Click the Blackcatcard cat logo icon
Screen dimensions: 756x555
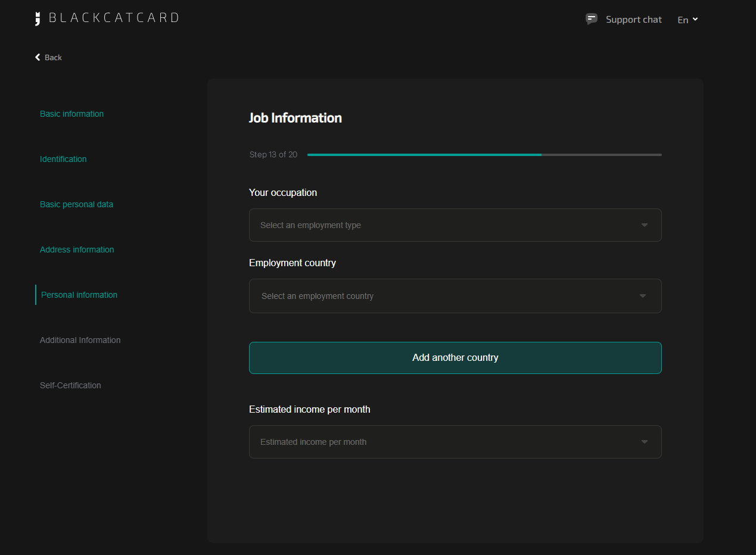point(38,18)
